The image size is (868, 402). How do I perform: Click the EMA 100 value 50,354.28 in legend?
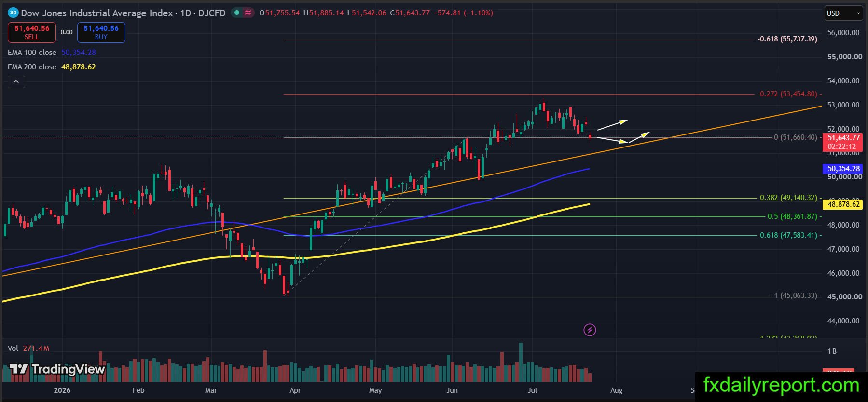click(79, 52)
